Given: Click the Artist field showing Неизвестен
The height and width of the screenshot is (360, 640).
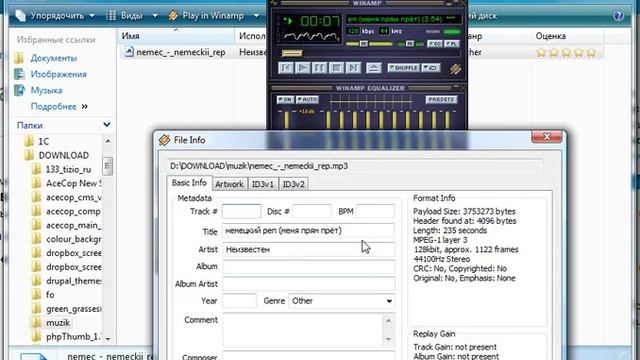Looking at the screenshot, I should [309, 249].
